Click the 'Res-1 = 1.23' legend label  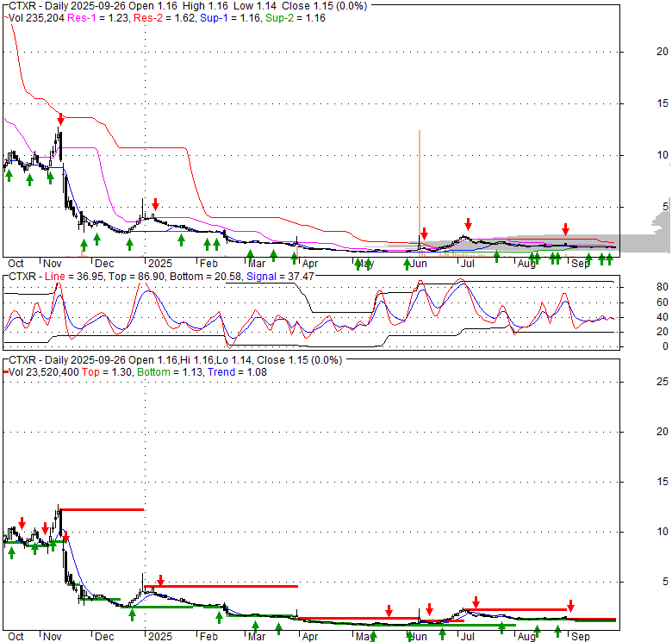98,18
